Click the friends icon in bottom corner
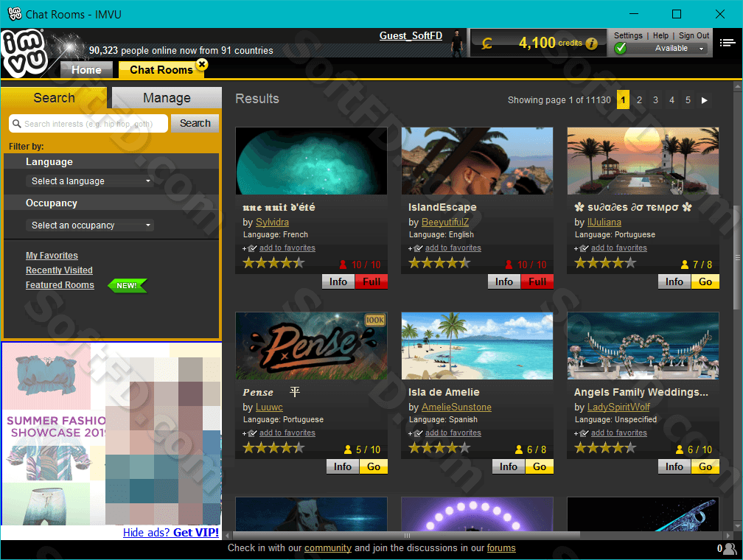Screen dimensions: 743x560 coord(730,549)
